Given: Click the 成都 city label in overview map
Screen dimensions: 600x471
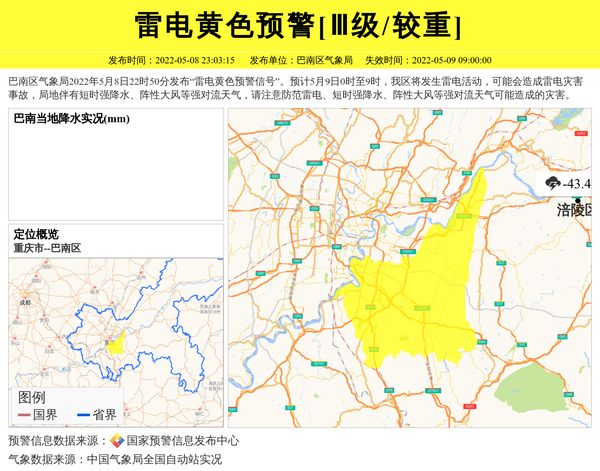Looking at the screenshot, I should 25,300.
